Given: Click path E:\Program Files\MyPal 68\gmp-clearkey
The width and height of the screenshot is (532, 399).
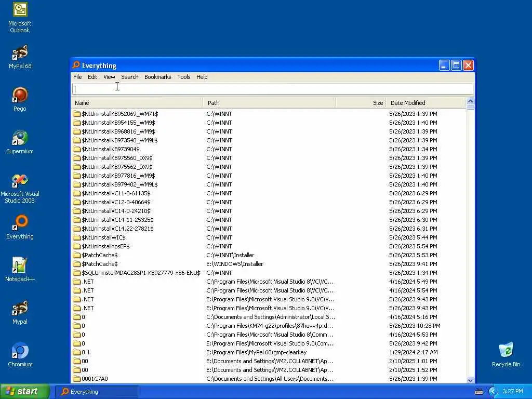Looking at the screenshot, I should [x=257, y=352].
